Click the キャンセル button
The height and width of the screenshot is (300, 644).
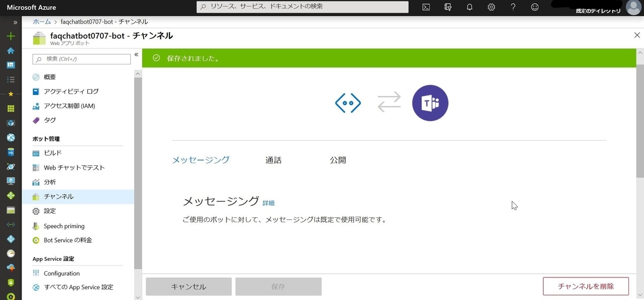coord(188,287)
